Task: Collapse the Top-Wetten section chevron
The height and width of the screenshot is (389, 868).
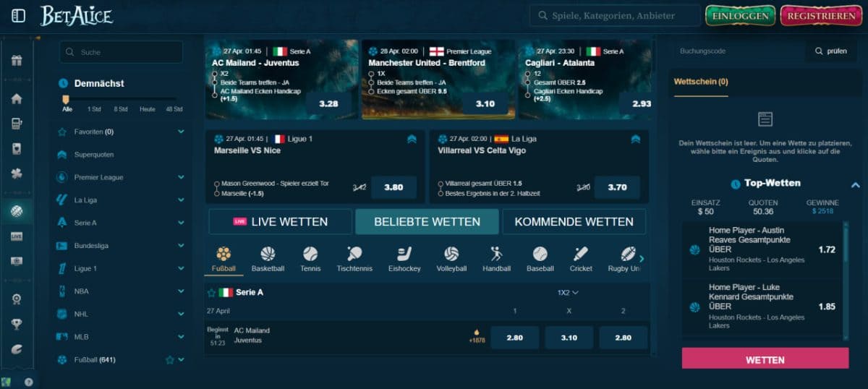Action: click(855, 184)
